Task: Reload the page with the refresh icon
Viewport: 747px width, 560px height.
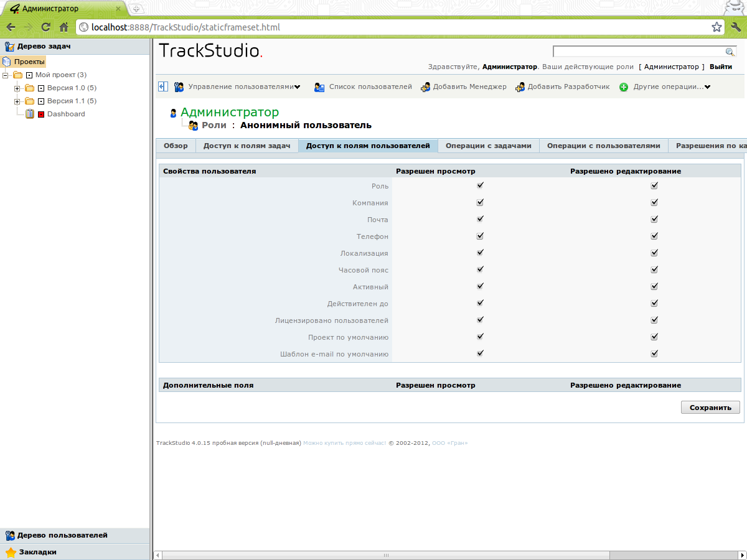Action: [45, 27]
